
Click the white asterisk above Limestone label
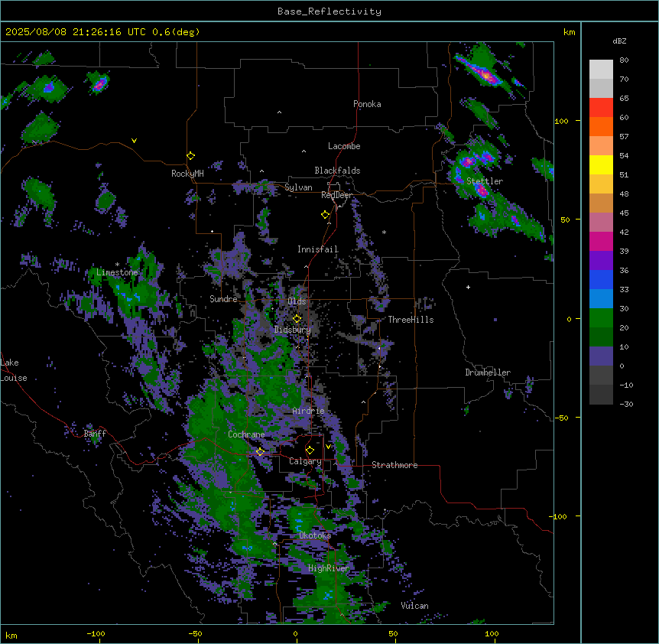point(117,265)
